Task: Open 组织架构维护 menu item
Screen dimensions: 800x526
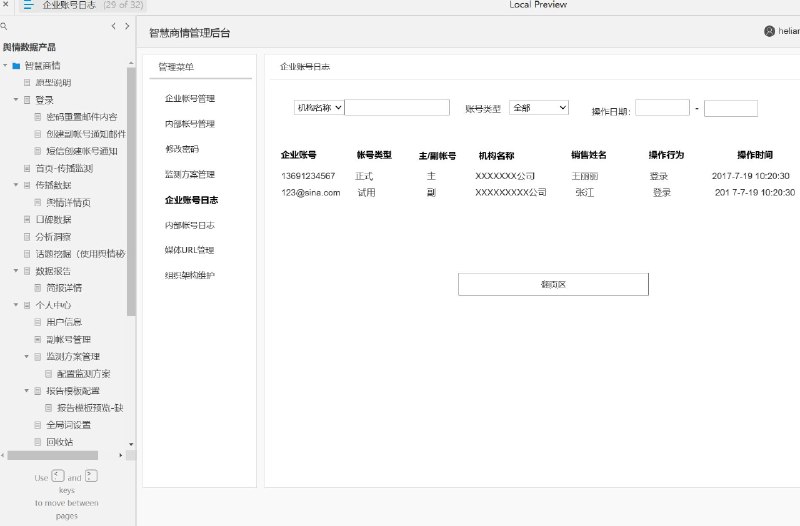Action: coord(190,275)
